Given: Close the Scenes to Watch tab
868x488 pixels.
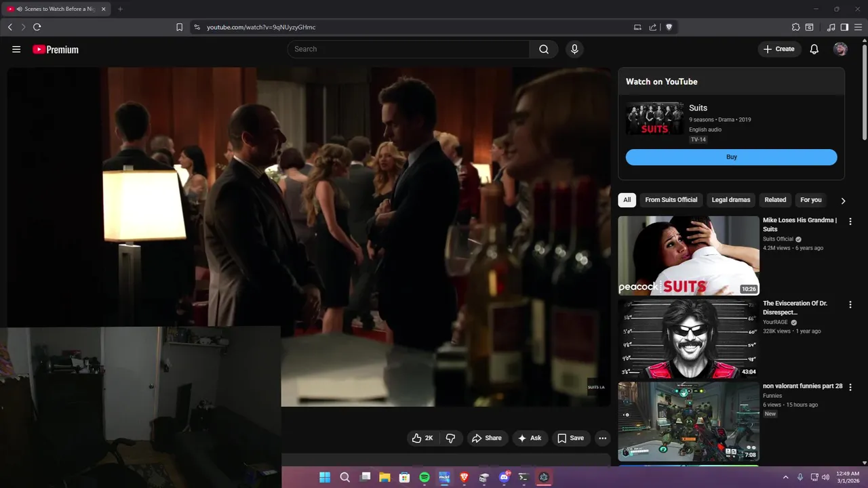Looking at the screenshot, I should tap(103, 9).
